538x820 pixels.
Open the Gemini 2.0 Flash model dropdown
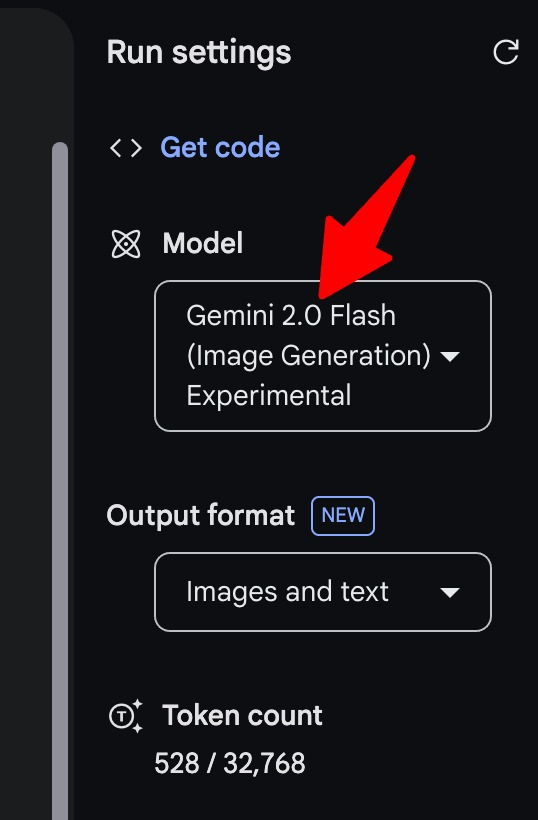323,356
